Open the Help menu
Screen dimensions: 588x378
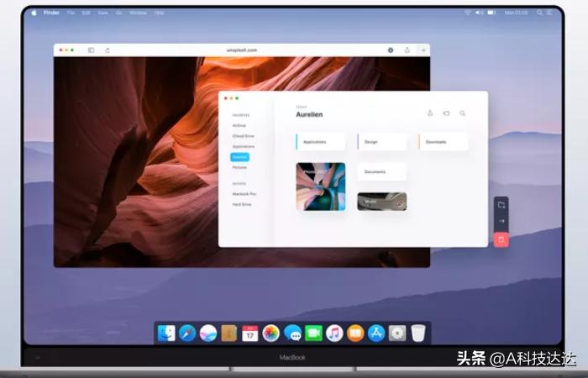159,13
